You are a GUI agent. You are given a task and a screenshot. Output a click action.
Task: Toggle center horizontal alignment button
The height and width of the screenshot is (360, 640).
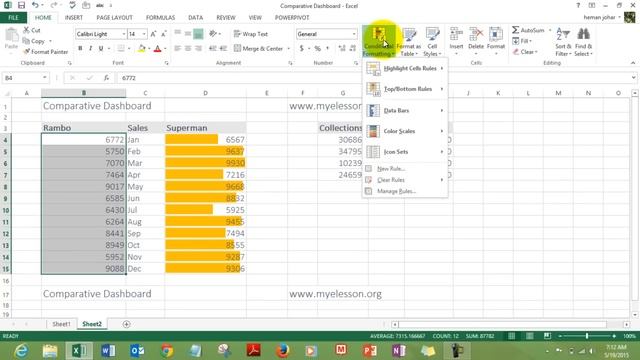coord(188,48)
